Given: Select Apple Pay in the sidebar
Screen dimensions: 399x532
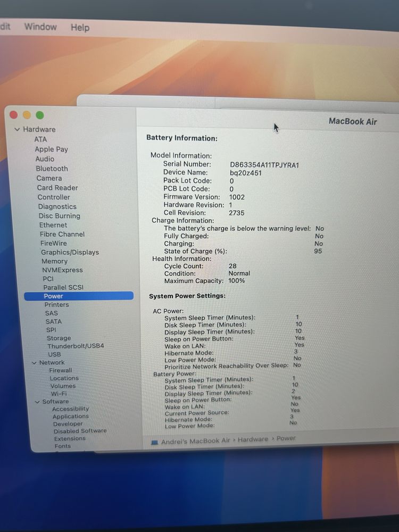Looking at the screenshot, I should [51, 149].
